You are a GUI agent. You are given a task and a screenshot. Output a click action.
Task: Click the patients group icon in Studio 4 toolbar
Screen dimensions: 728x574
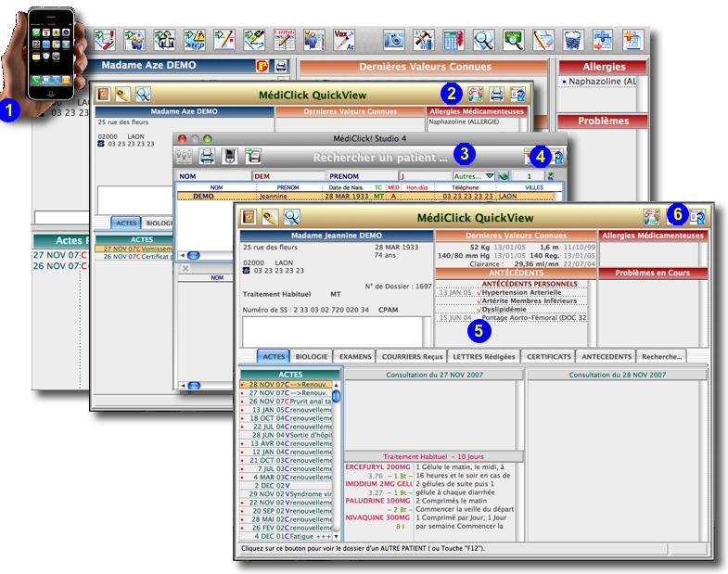click(x=185, y=156)
